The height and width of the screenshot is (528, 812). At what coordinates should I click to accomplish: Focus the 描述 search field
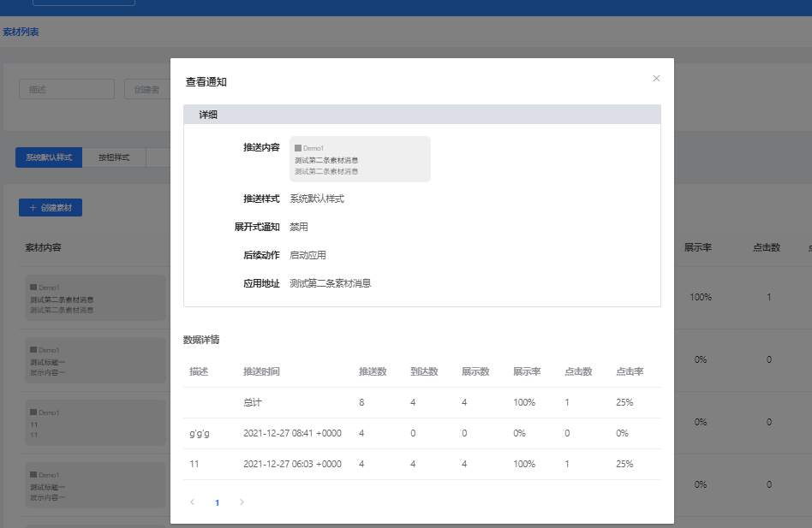tap(67, 89)
